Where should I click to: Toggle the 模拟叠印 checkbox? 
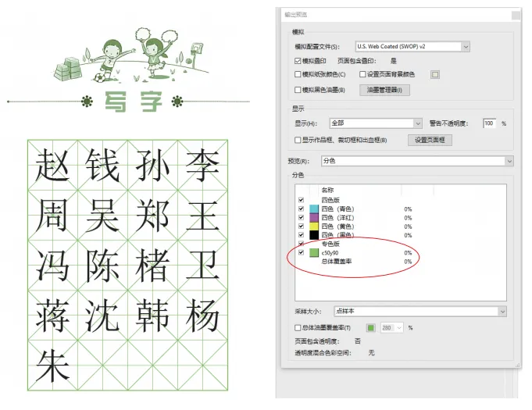tap(298, 61)
